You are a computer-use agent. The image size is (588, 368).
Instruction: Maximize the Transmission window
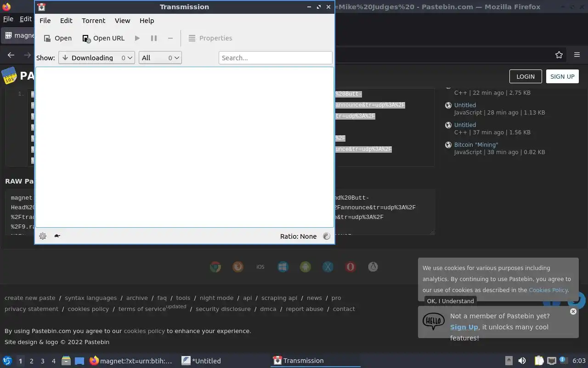click(x=319, y=7)
